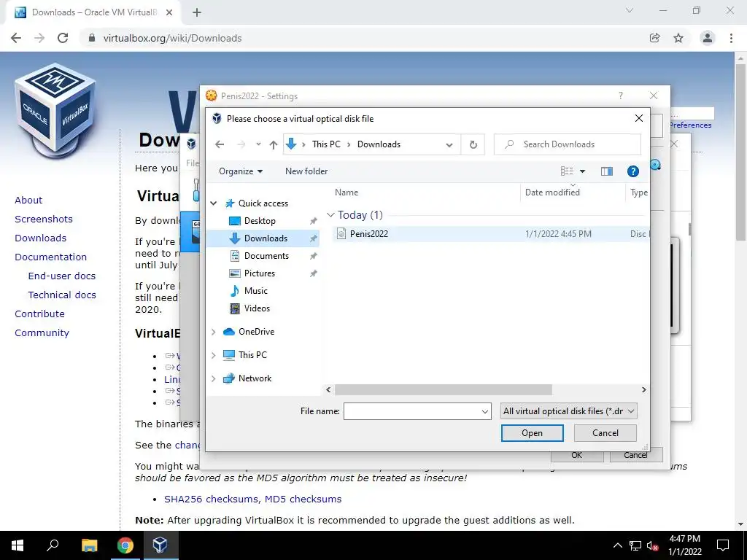Click the Network icon in the navigation pane
The width and height of the screenshot is (747, 560).
pos(229,378)
